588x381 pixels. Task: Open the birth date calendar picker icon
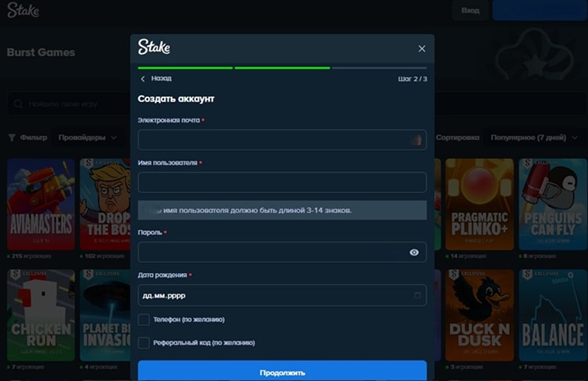[x=417, y=295]
